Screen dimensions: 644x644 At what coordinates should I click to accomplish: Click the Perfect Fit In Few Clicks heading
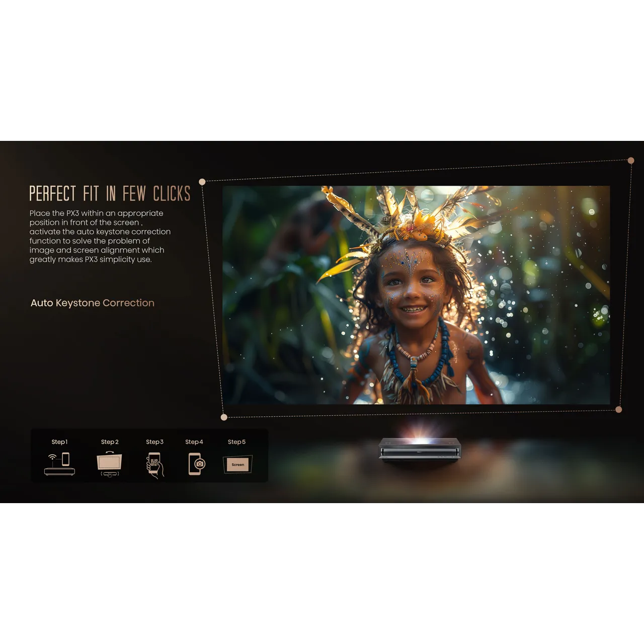110,194
